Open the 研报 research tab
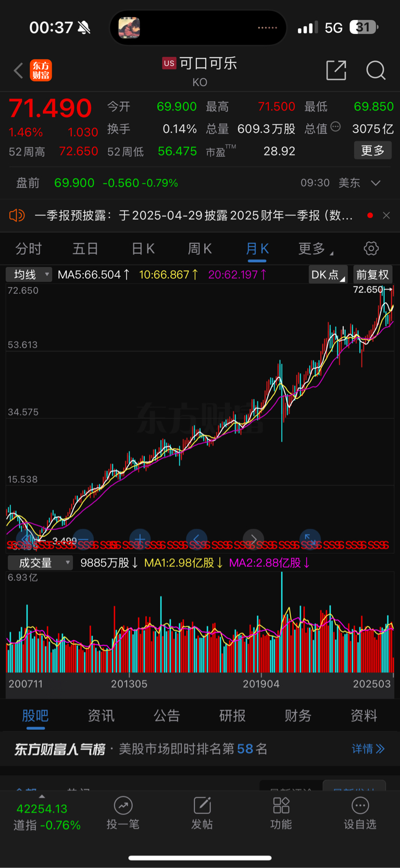This screenshot has width=400, height=868. pyautogui.click(x=232, y=716)
